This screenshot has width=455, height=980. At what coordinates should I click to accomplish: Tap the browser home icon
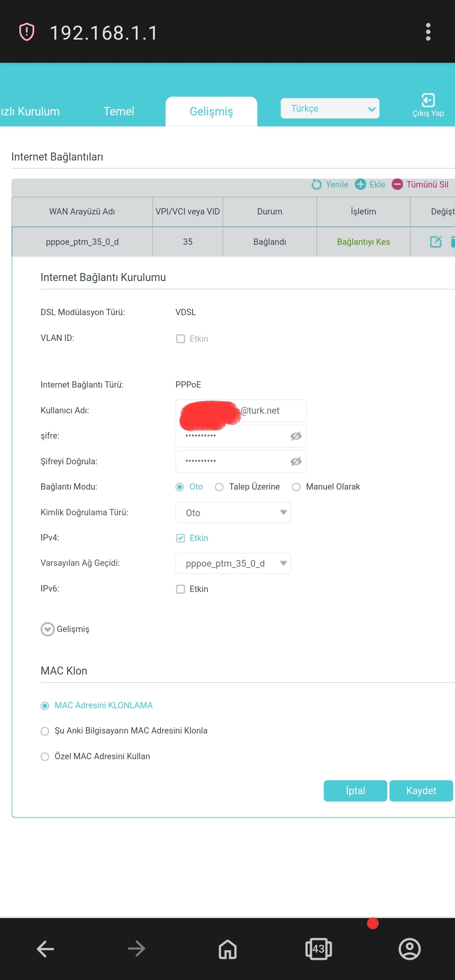coord(227,949)
